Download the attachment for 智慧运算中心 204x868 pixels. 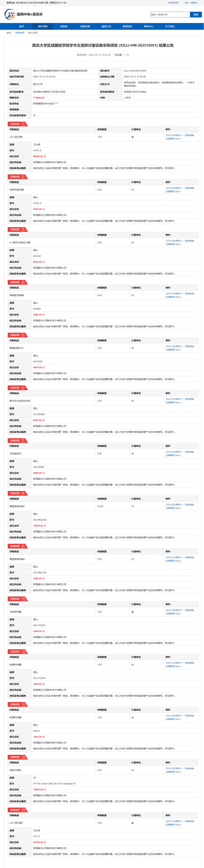click(180, 348)
